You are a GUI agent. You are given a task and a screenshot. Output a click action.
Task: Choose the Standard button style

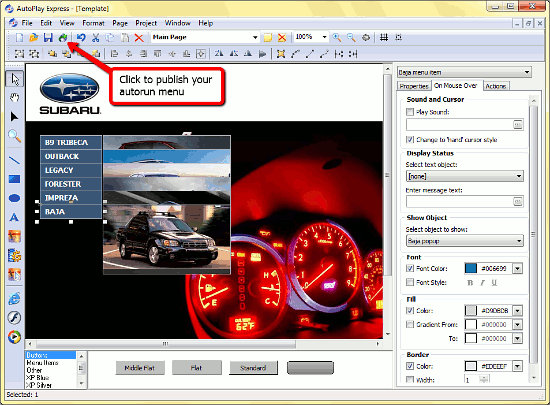[x=253, y=368]
